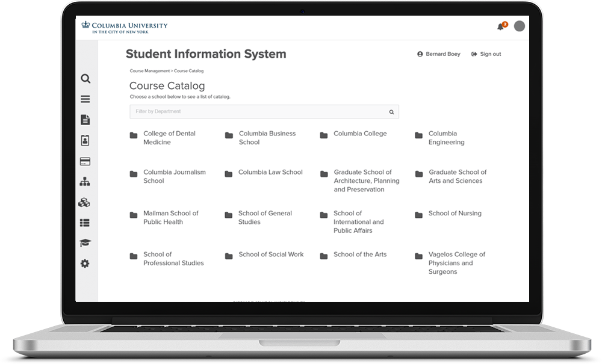Open School of Social Work catalog
602x364 pixels.
(x=271, y=254)
